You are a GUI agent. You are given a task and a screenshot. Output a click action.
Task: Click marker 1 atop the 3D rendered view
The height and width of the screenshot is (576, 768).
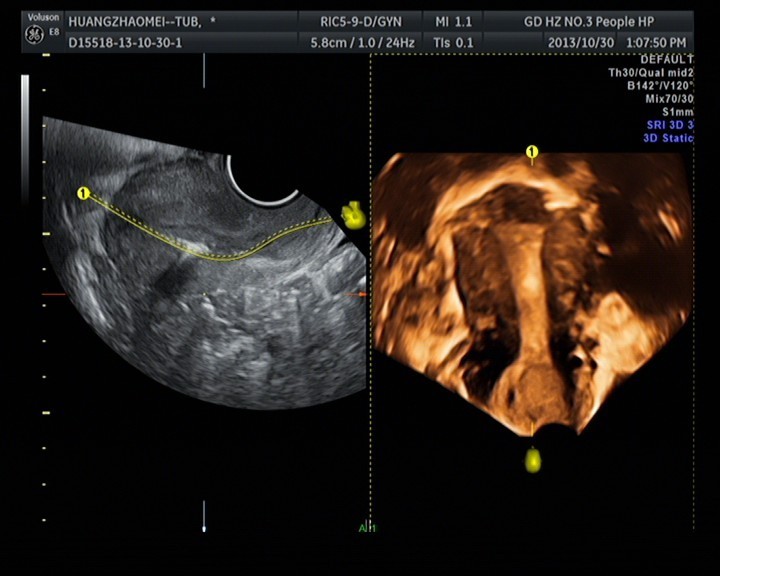pyautogui.click(x=532, y=152)
